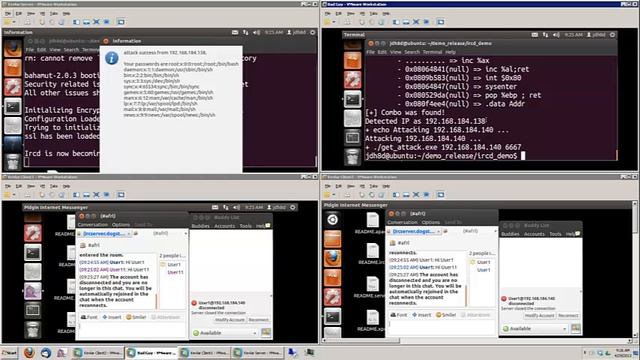Open ircserver tab dropdown in lower-left Pidgin chat
Screen dimensions: 640x360
(129, 233)
